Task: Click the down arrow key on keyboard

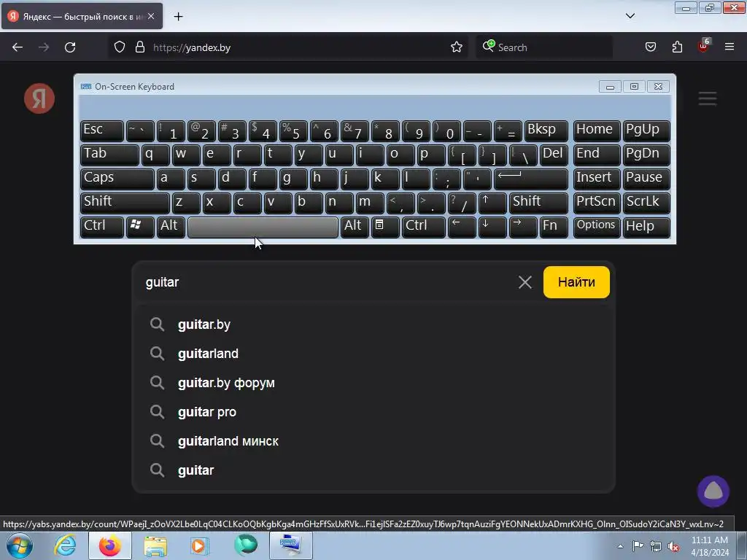Action: [492, 227]
